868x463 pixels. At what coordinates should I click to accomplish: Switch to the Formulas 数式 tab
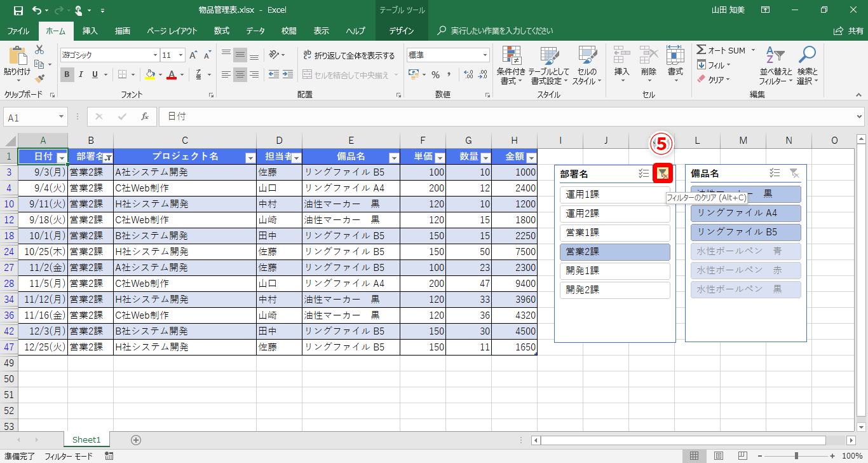222,31
